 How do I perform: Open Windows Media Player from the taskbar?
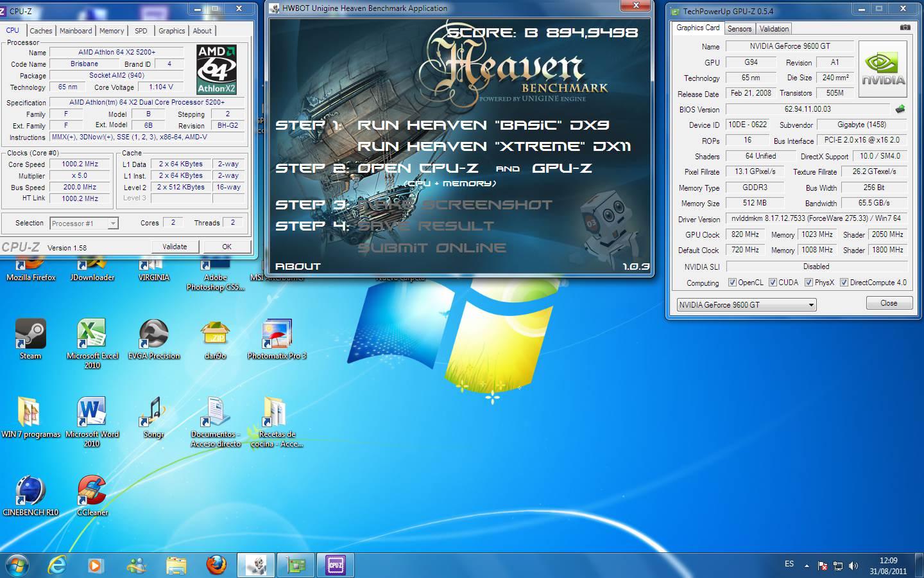tap(95, 565)
